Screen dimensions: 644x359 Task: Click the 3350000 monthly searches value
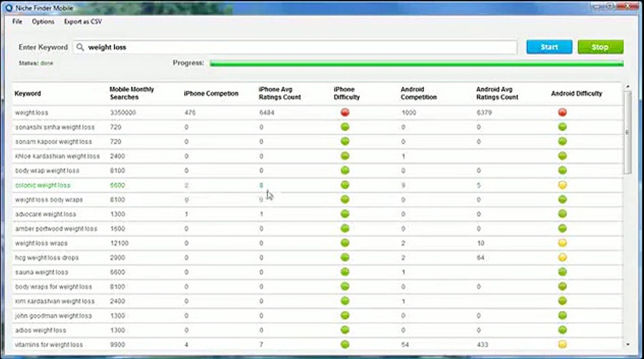click(x=123, y=113)
